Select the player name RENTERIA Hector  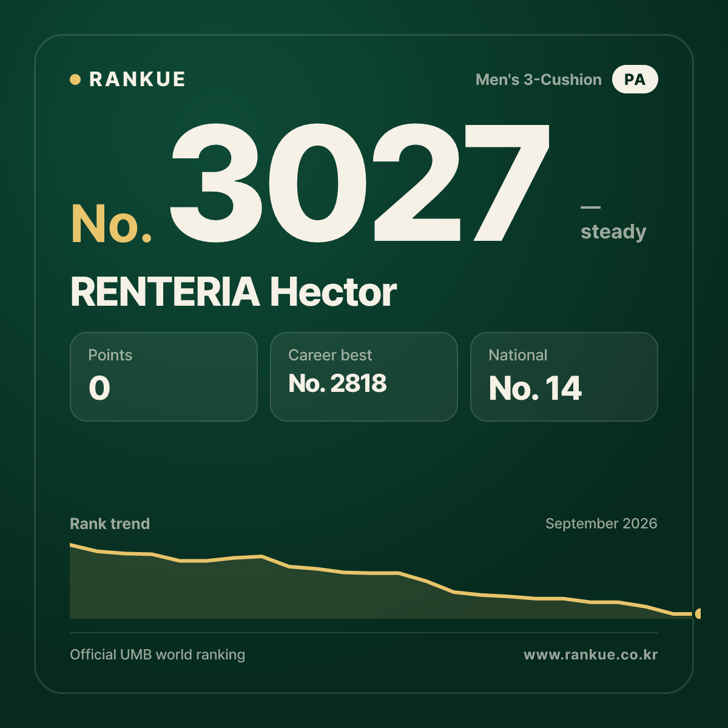click(x=234, y=292)
